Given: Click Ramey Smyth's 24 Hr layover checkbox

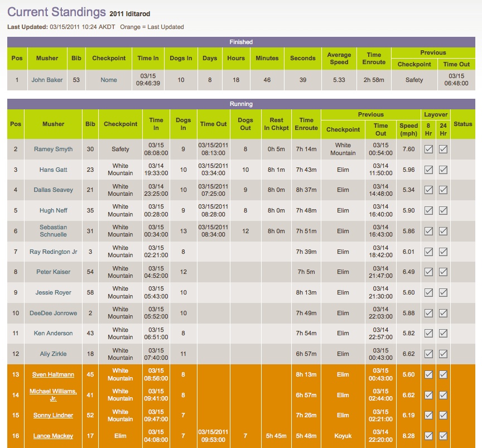Looking at the screenshot, I should click(443, 149).
